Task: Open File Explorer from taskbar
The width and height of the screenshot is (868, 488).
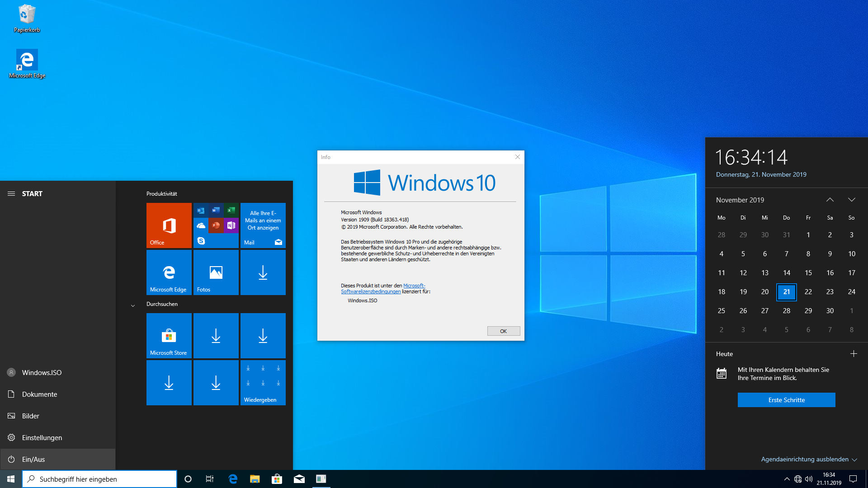Action: pos(255,479)
